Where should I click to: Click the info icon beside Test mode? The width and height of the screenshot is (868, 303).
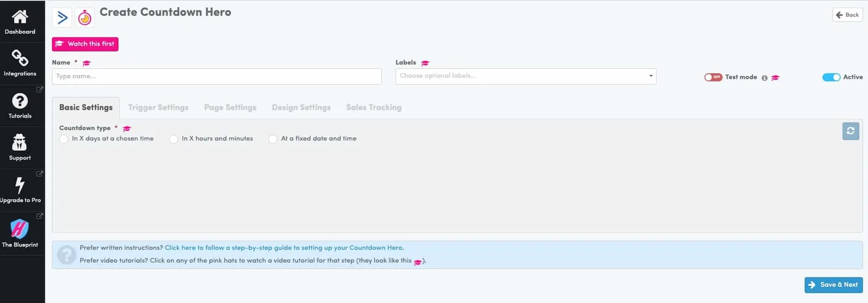[764, 78]
